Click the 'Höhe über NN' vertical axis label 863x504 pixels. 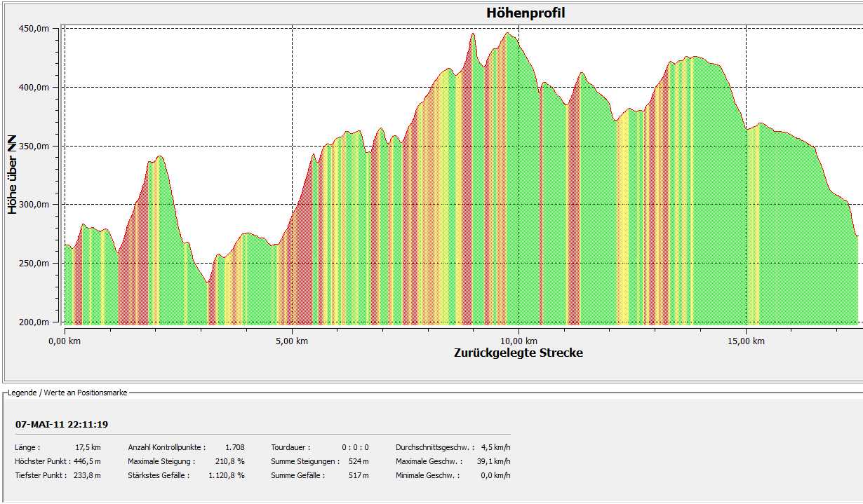pos(13,175)
